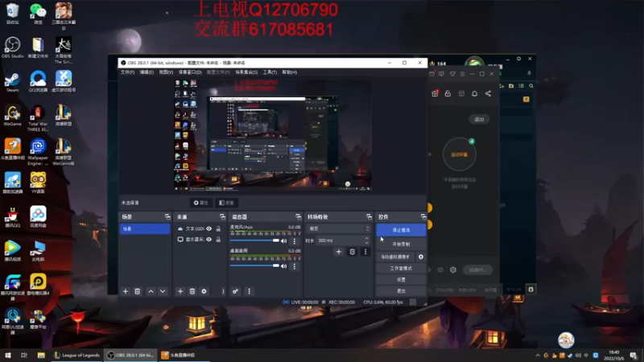Hide the 文本 (GDI) source with eye icon
Viewport: 644px width, 362px height.
[209, 228]
